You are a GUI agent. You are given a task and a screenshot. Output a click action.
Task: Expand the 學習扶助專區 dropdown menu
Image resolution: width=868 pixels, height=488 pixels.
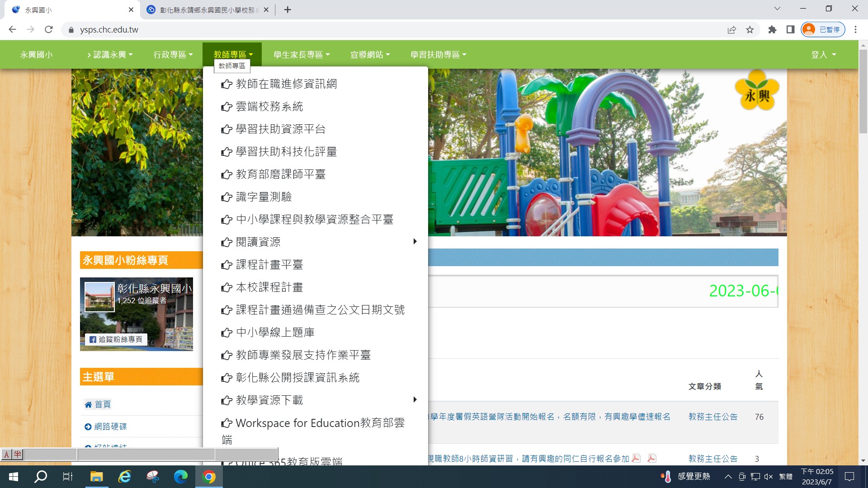[x=438, y=55]
